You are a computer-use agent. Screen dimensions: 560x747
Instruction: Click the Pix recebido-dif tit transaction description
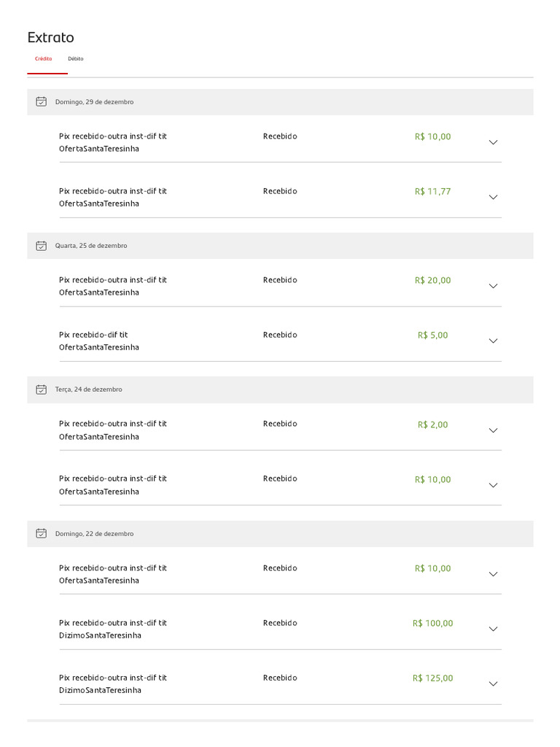[x=93, y=335]
